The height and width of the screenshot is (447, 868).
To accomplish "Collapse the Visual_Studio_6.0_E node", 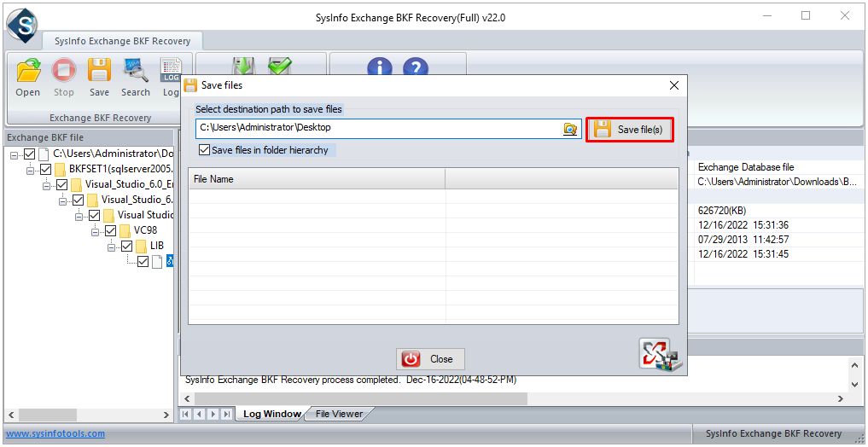I will coord(46,185).
